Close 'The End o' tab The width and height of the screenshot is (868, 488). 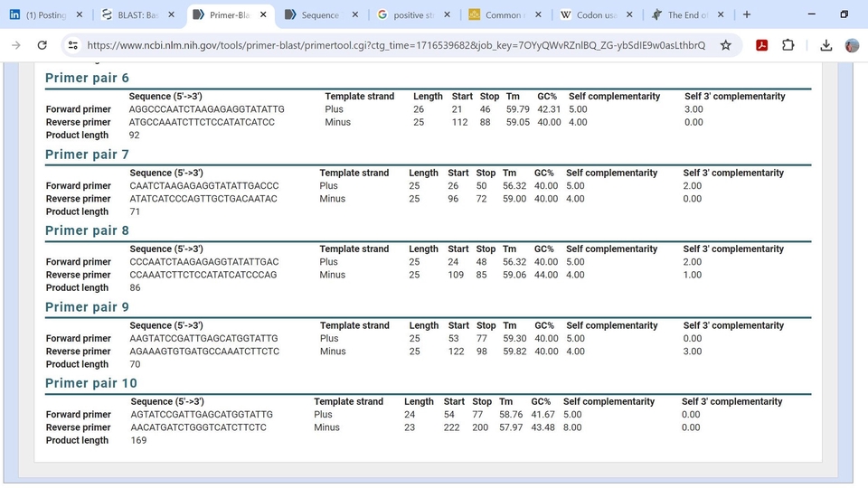click(x=721, y=15)
